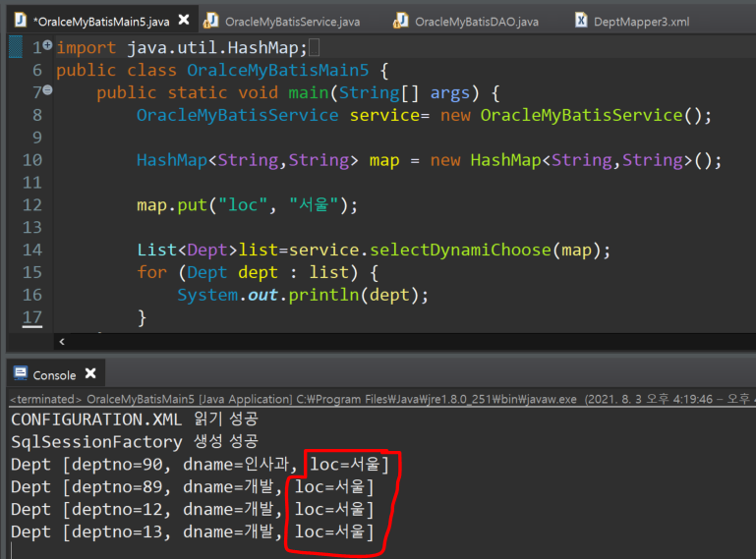Click the Java icon on OracleMyBatisService tab
Viewport: 756px width, 559px height.
click(211, 21)
